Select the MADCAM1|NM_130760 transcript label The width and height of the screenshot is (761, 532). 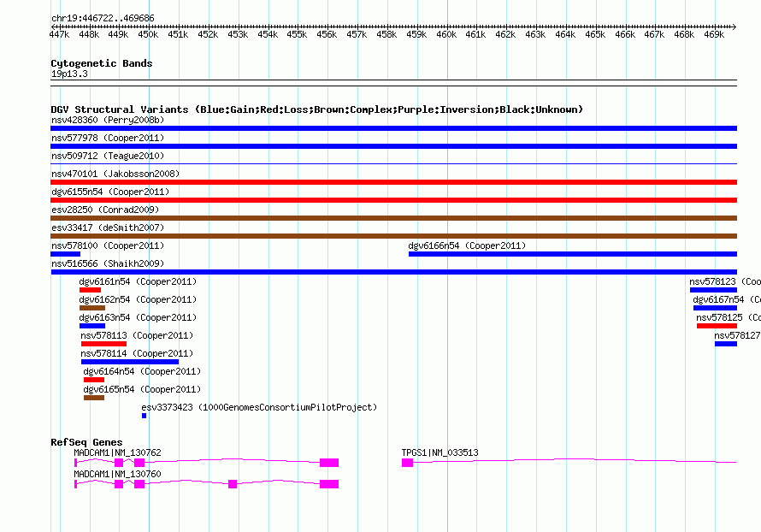pos(117,474)
